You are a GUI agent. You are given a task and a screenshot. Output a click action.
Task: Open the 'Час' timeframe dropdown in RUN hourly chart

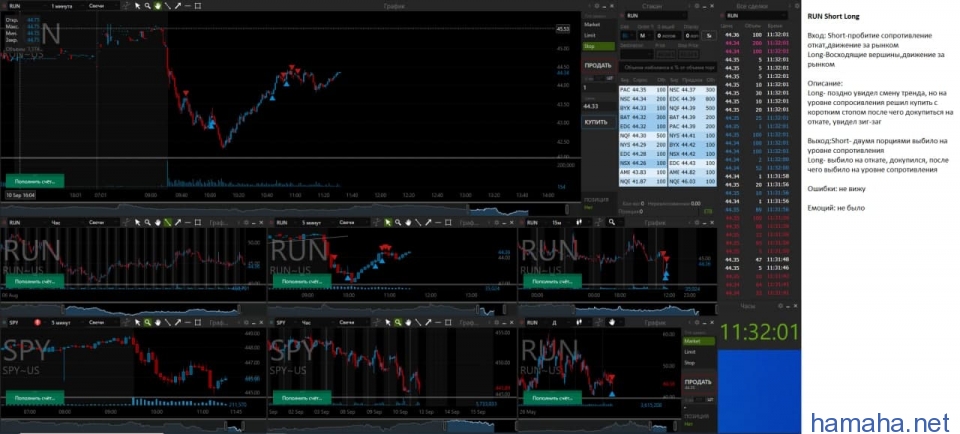(66, 222)
